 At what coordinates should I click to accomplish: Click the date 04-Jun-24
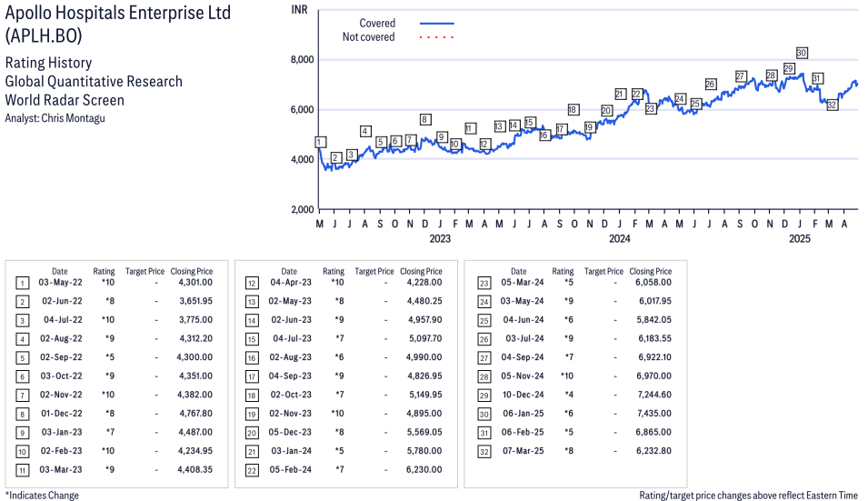coord(524,320)
